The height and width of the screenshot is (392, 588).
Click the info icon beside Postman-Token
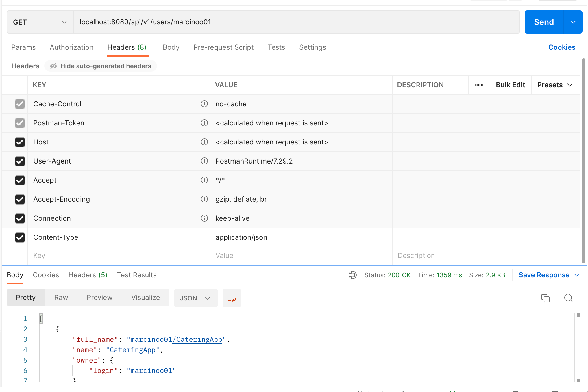(204, 123)
